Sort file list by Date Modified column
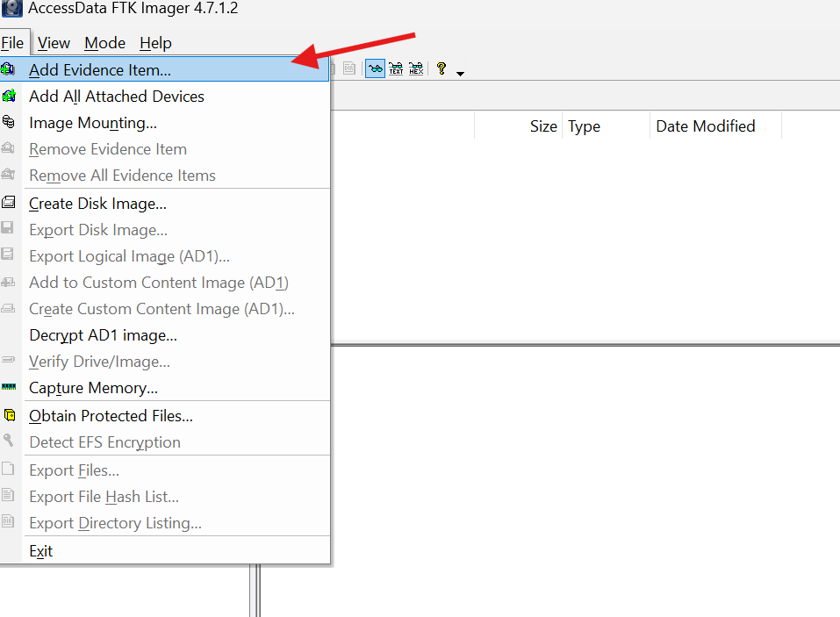 (x=705, y=126)
